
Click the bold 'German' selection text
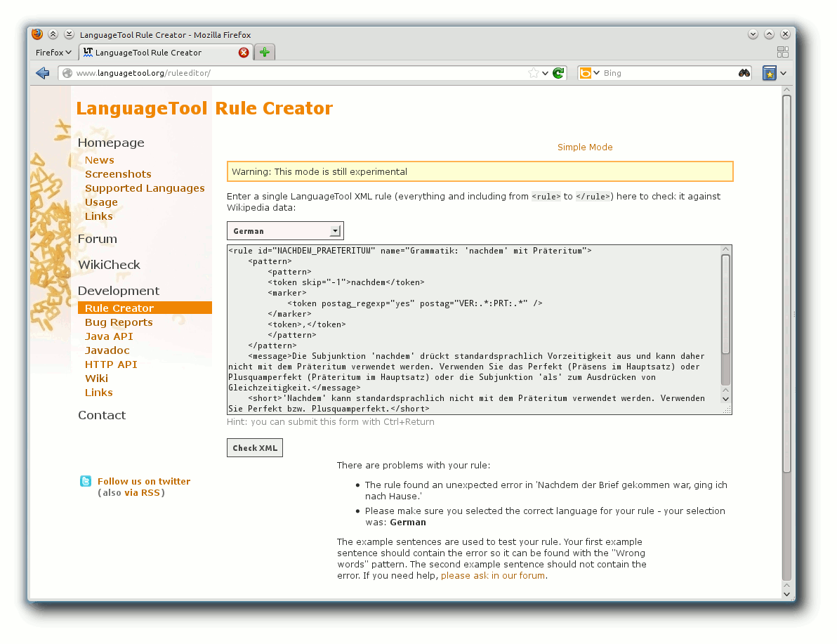(x=408, y=523)
